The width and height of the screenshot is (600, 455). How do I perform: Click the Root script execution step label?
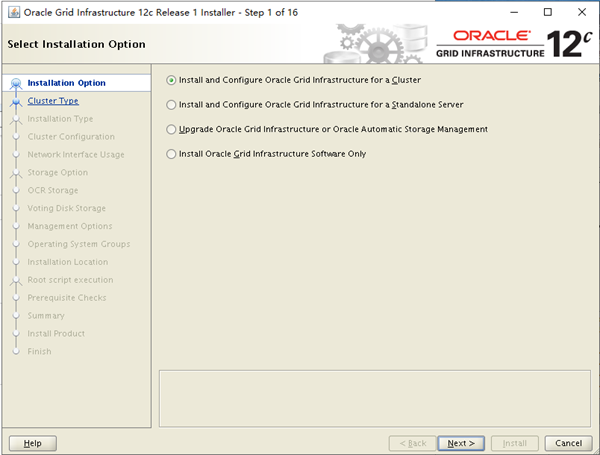[70, 280]
